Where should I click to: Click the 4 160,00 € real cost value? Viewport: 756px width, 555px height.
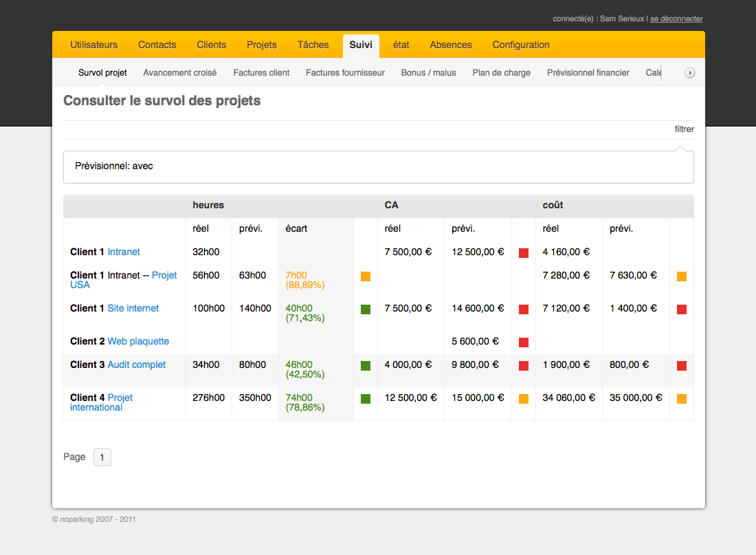tap(566, 252)
